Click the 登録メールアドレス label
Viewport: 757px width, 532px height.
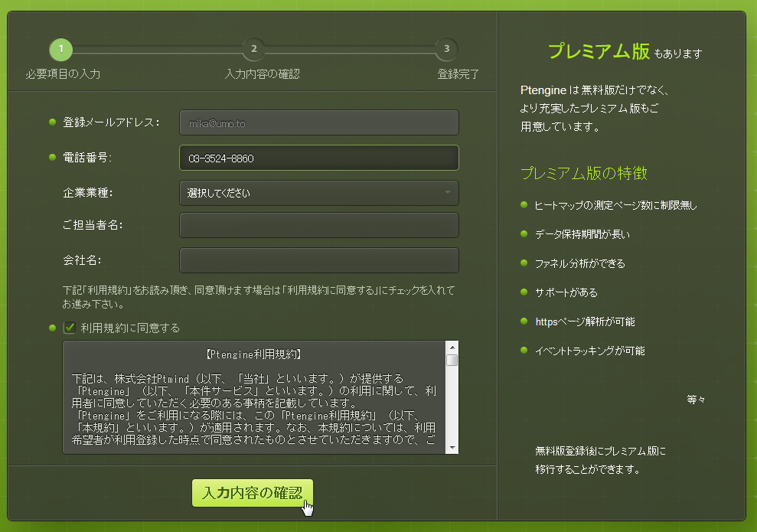click(111, 122)
